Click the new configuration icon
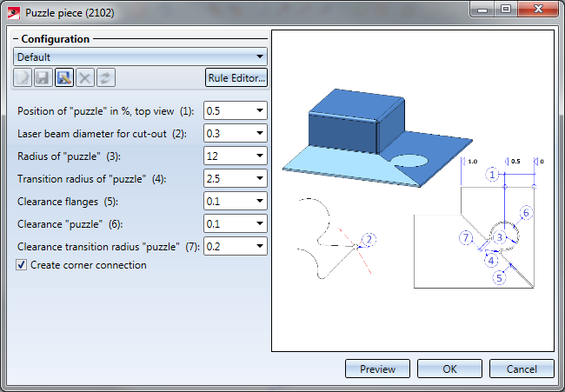Image resolution: width=565 pixels, height=392 pixels. tap(23, 77)
